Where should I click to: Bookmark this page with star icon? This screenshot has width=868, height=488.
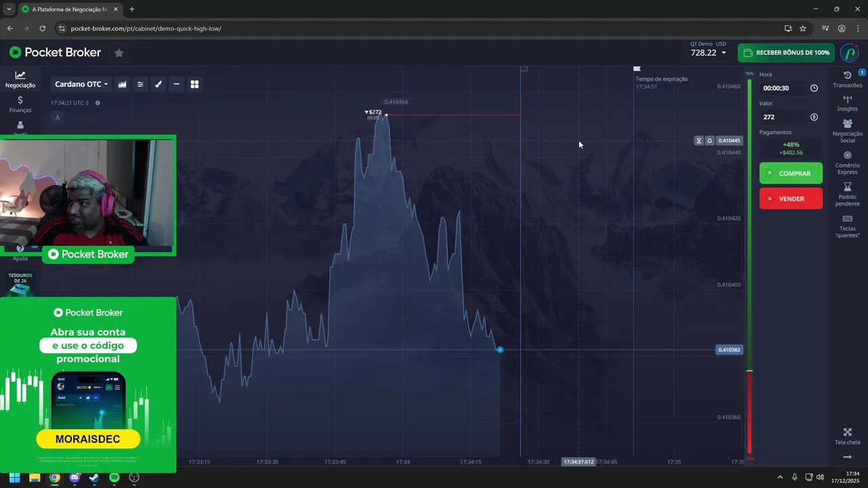(803, 28)
